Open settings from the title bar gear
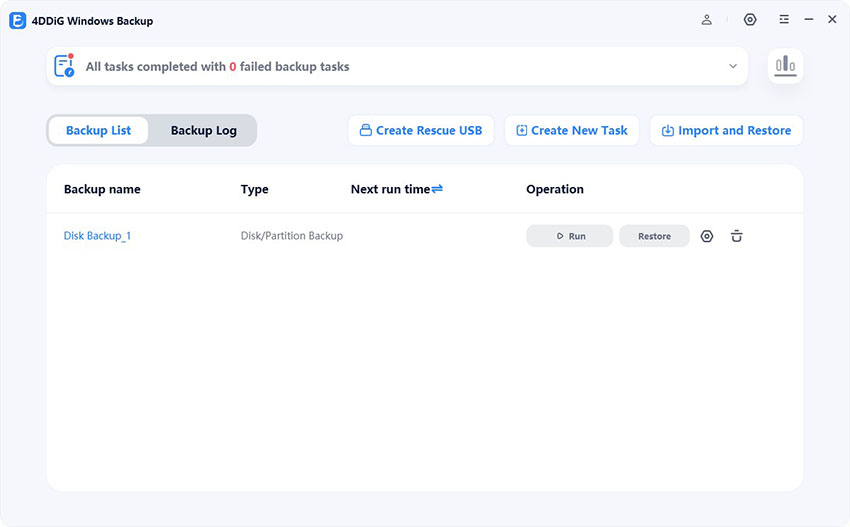This screenshot has height=527, width=850. tap(750, 20)
